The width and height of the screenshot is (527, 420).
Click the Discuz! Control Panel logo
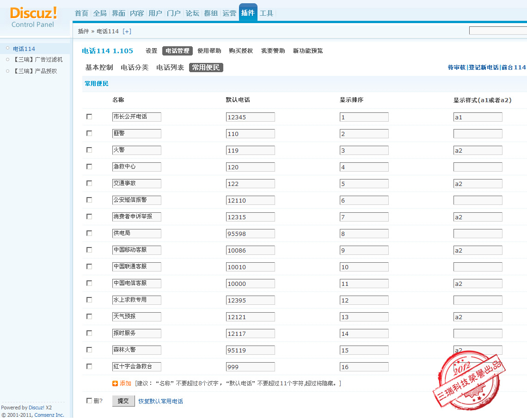pos(33,17)
